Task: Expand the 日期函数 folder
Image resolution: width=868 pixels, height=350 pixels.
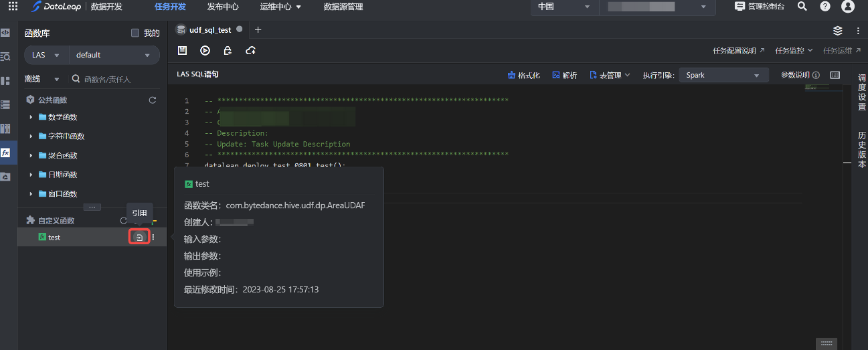Action: tap(31, 175)
